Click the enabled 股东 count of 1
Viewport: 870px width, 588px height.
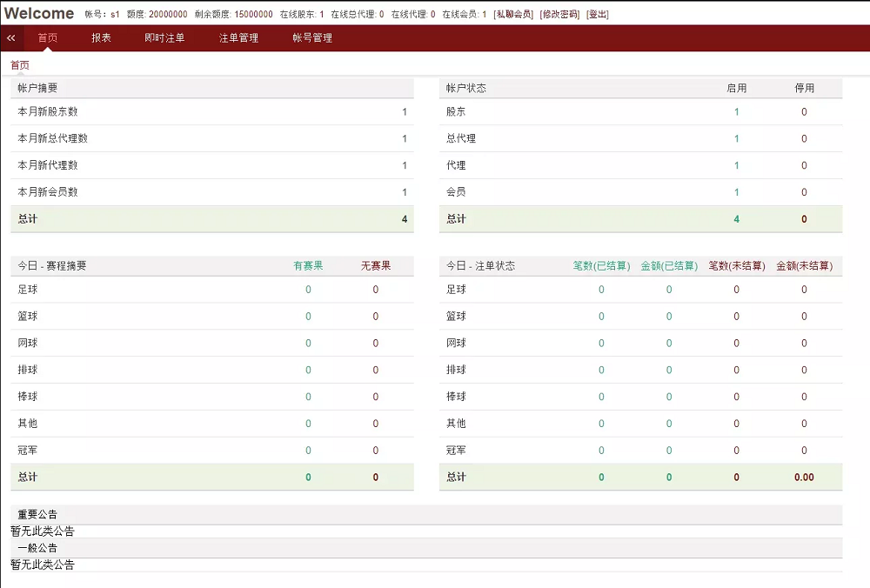(x=736, y=112)
